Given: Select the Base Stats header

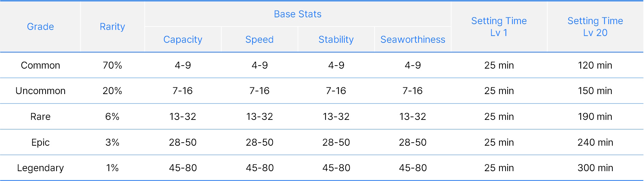Looking at the screenshot, I should point(298,14).
